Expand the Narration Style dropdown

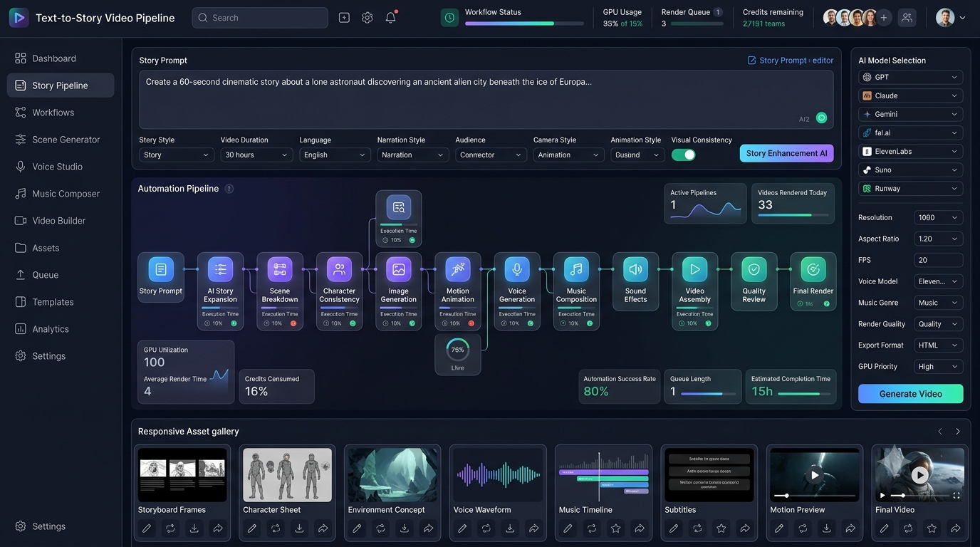(x=413, y=155)
